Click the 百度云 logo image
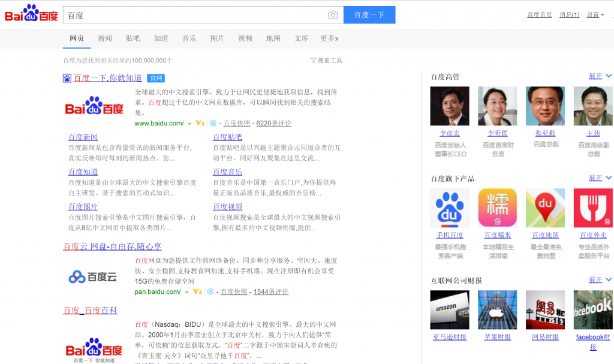 click(x=93, y=276)
